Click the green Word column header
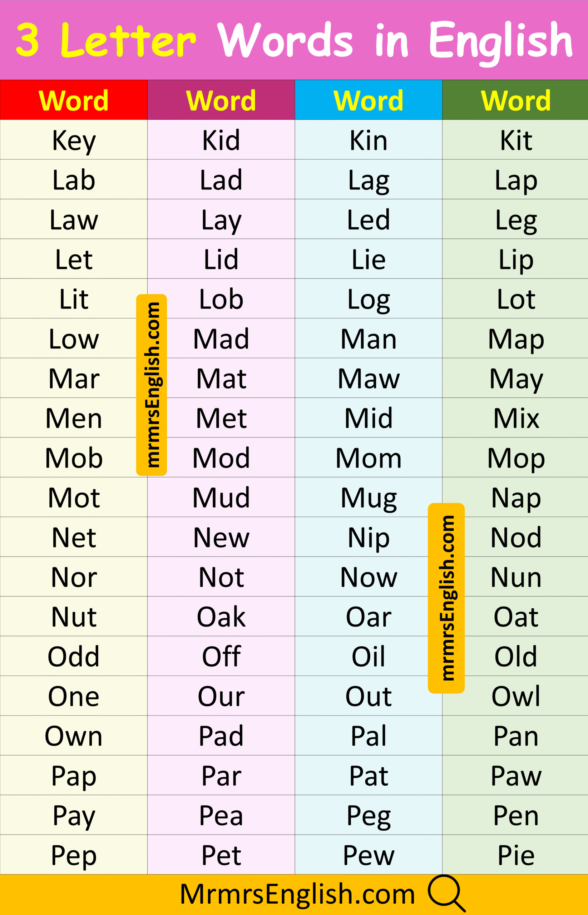The image size is (588, 915). coord(515,100)
